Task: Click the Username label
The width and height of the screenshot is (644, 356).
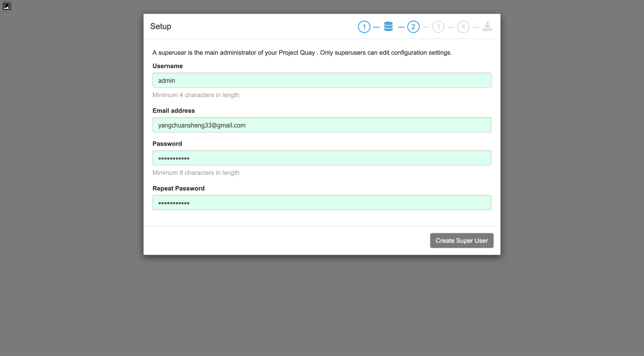Action: point(167,66)
